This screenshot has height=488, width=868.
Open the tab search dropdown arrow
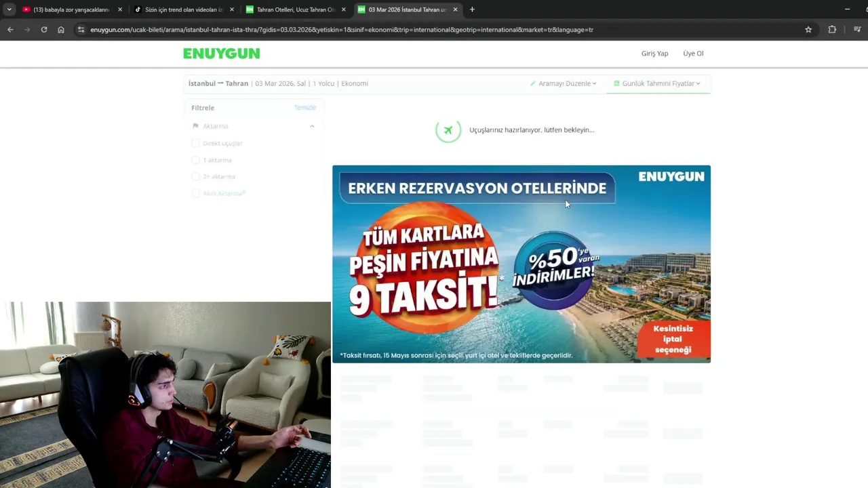coord(9,9)
